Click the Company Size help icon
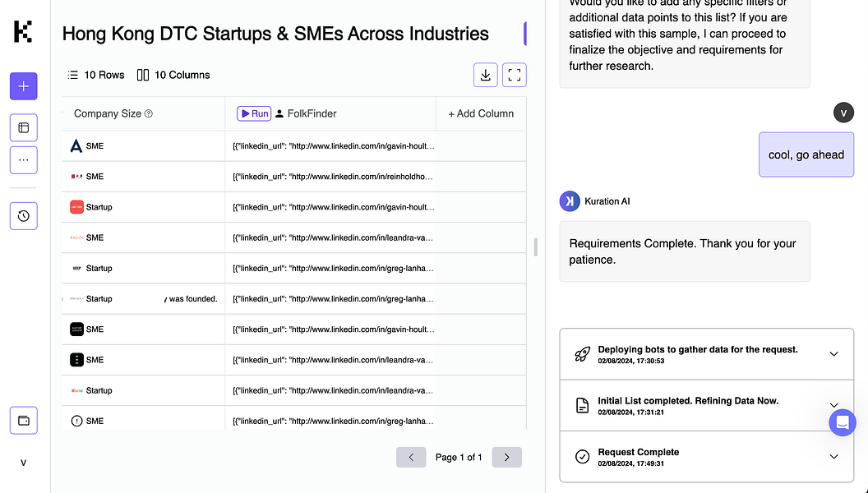The width and height of the screenshot is (868, 493). coord(149,114)
